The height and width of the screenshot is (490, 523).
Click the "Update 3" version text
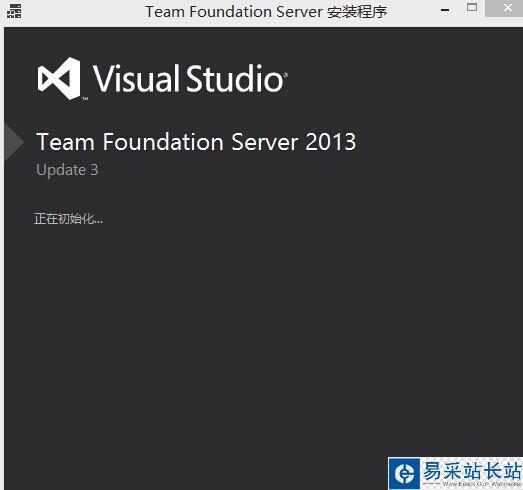(x=67, y=170)
